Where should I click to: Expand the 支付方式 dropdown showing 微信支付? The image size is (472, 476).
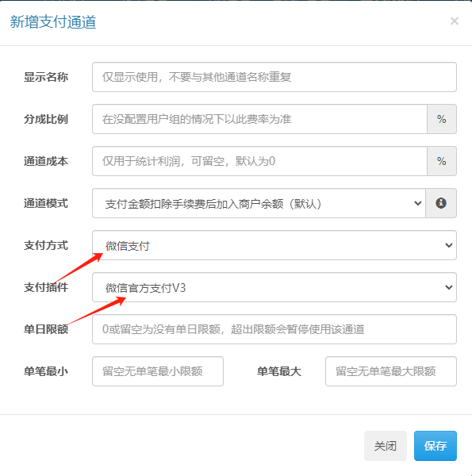[x=274, y=245]
